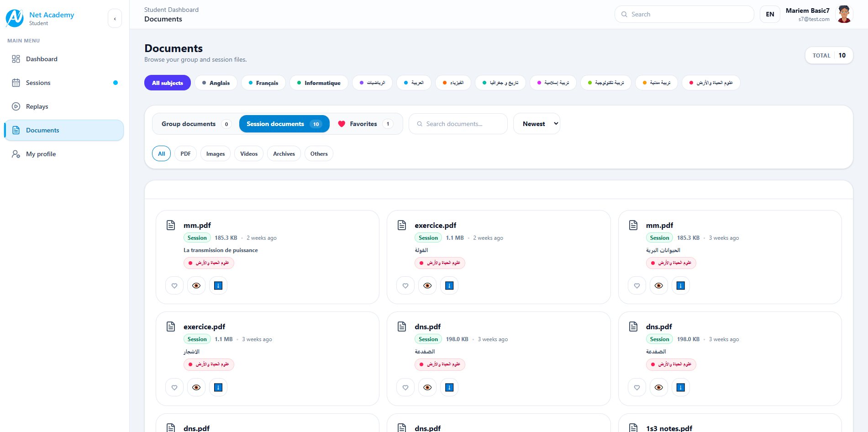Favorite the first mm.pdf with heart icon

coord(174,286)
